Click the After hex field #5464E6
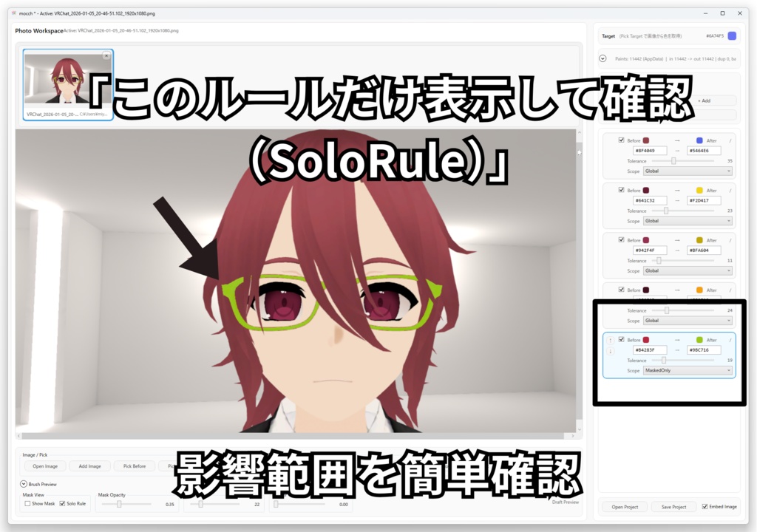The height and width of the screenshot is (532, 757). point(704,151)
